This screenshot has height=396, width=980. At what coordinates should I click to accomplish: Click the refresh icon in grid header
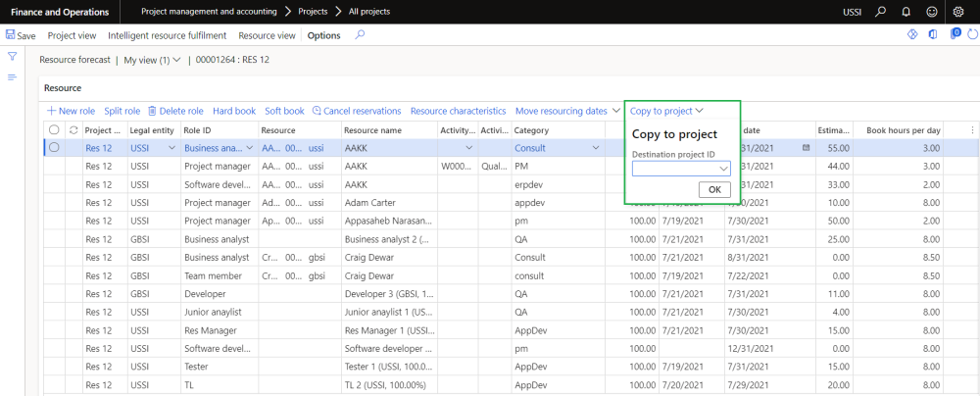(73, 130)
